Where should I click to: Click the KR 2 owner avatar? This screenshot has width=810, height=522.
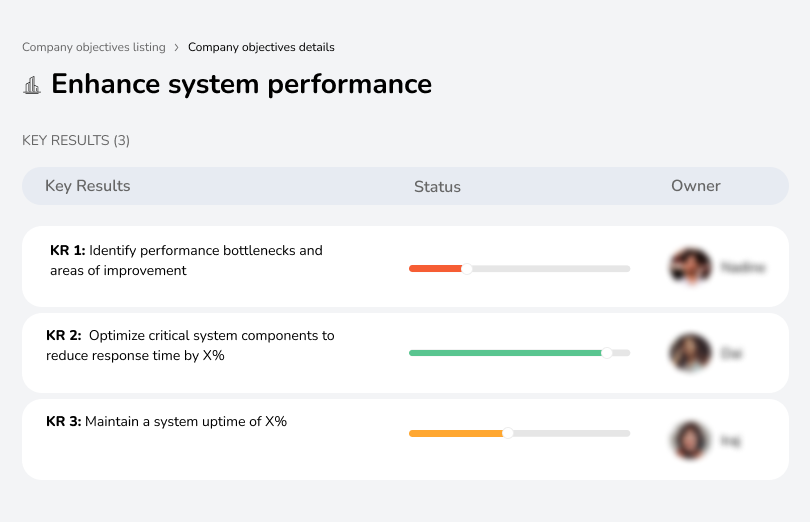tap(690, 352)
